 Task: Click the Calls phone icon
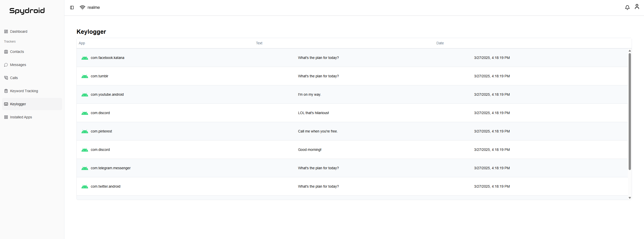coord(6,78)
